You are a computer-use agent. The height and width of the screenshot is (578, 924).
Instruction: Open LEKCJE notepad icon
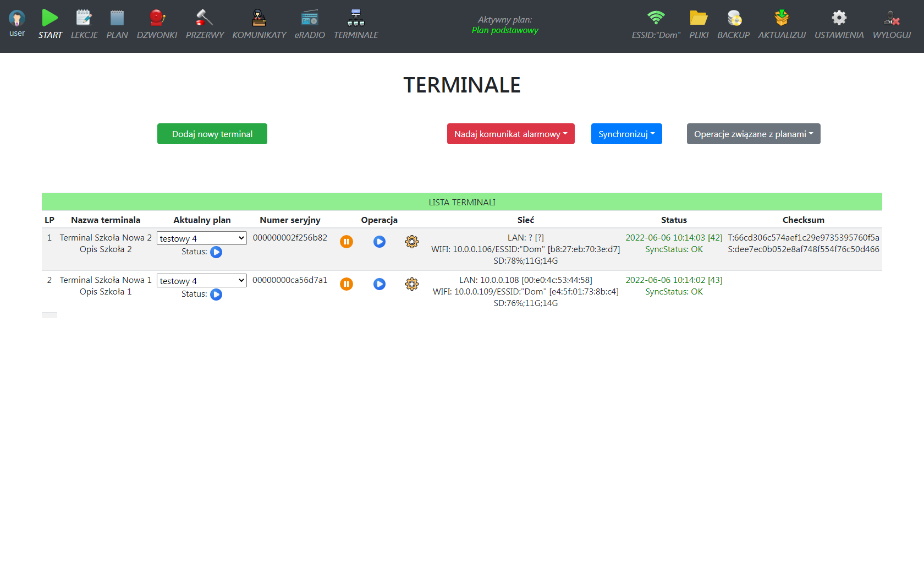(84, 18)
